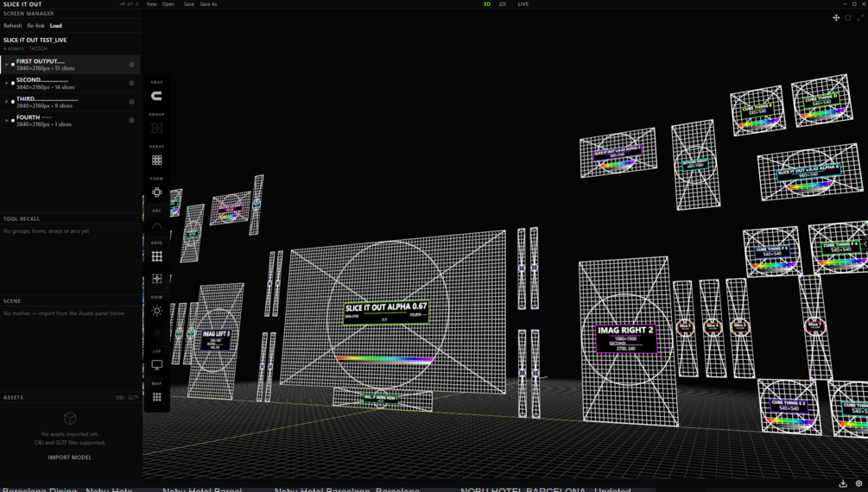Select the scale gizmo icon in viewport

[x=860, y=18]
